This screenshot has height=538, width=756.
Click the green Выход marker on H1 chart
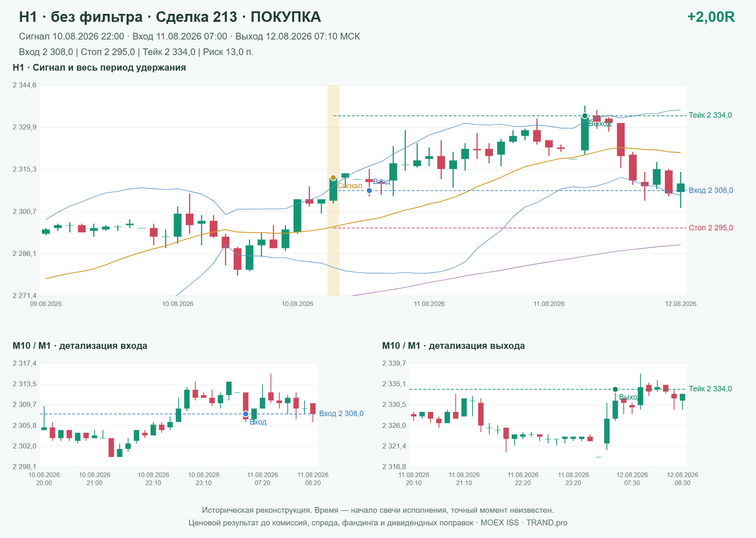coord(585,116)
